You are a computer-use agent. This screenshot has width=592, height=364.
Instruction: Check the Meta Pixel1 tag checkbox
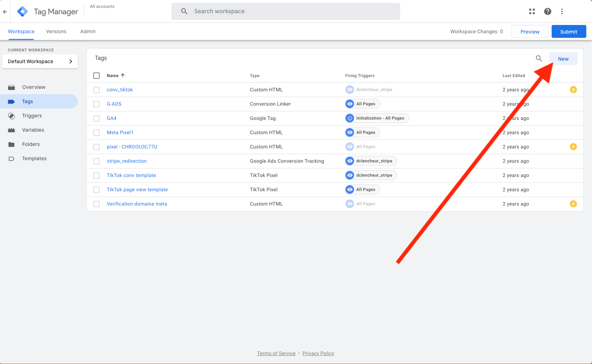pos(96,133)
